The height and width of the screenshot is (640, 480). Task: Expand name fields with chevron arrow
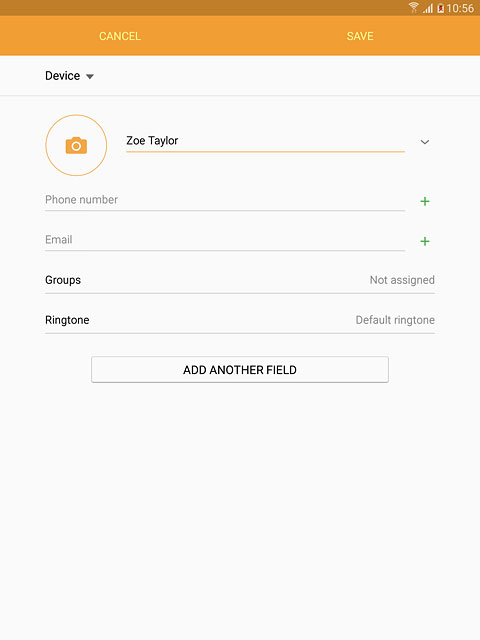coord(425,142)
